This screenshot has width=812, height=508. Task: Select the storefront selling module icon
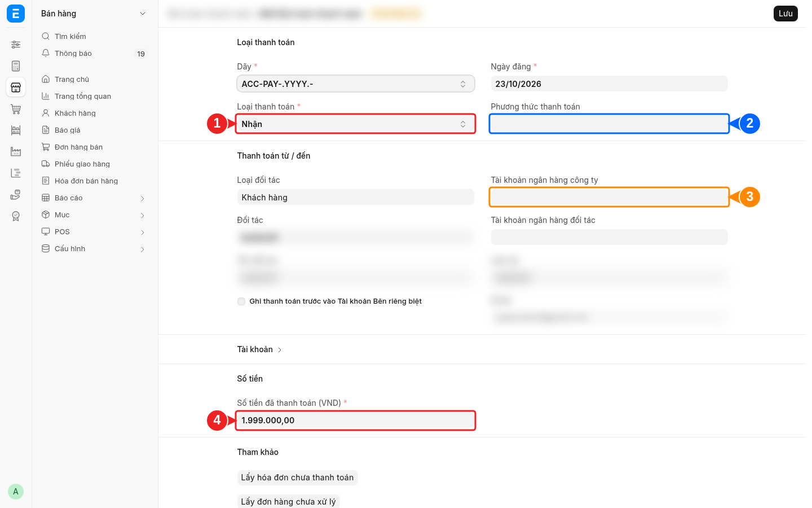16,87
